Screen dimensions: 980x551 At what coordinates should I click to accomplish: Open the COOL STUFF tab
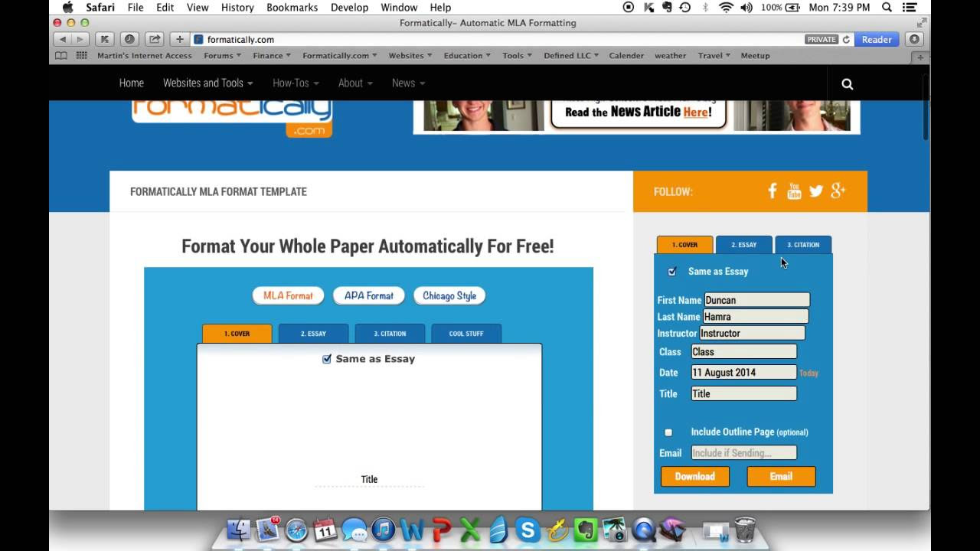(466, 334)
